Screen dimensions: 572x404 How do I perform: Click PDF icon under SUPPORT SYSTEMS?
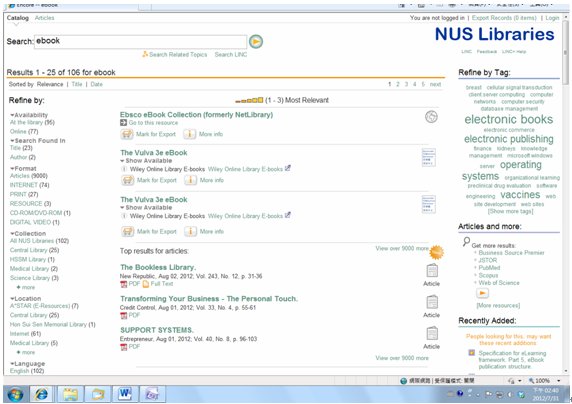coord(124,347)
